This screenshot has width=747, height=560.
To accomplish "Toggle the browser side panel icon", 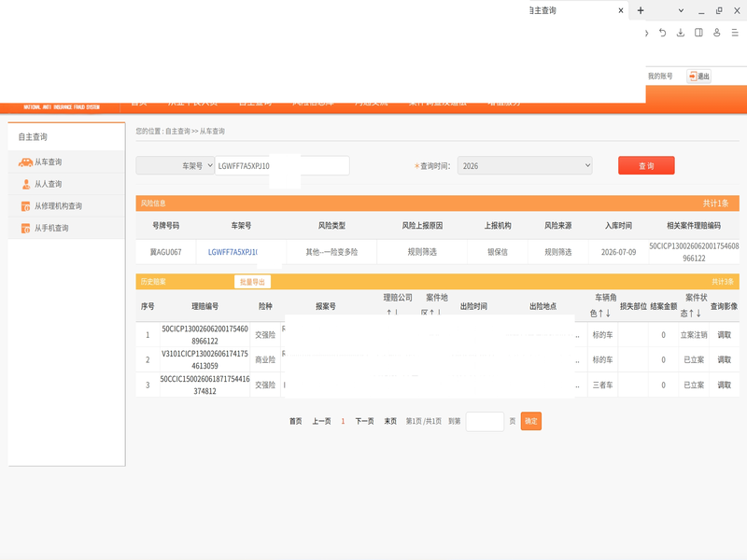I will click(698, 33).
